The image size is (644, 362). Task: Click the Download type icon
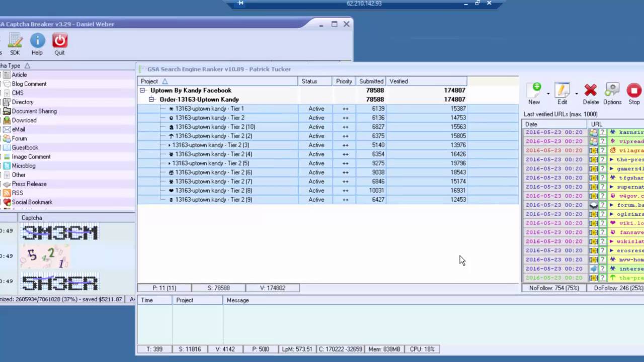pos(7,120)
